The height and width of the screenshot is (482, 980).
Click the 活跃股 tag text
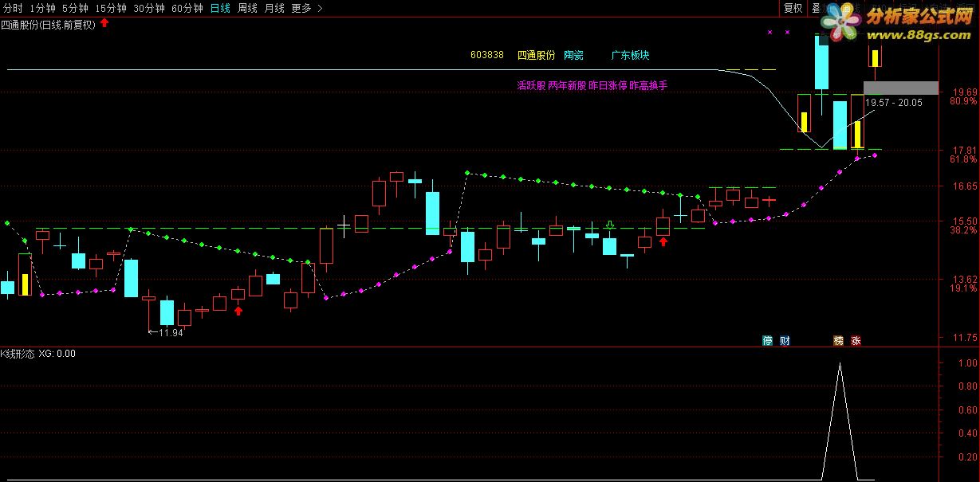point(531,85)
